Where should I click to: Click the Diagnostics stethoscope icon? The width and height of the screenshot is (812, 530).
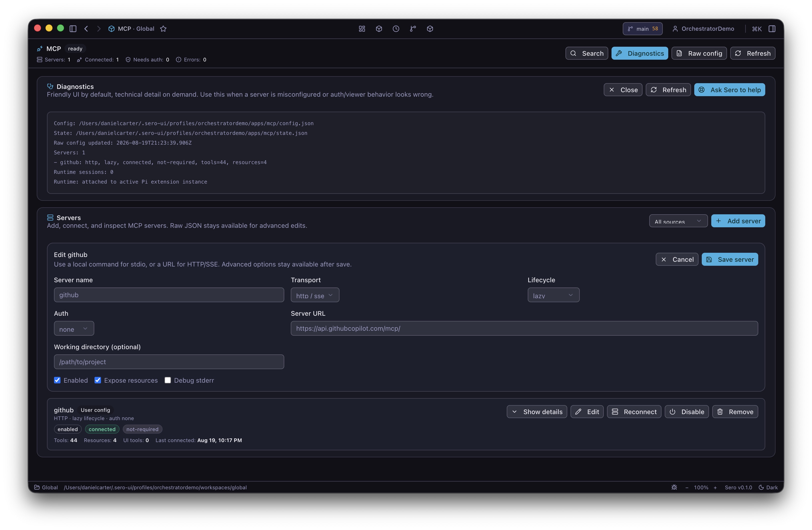point(50,86)
